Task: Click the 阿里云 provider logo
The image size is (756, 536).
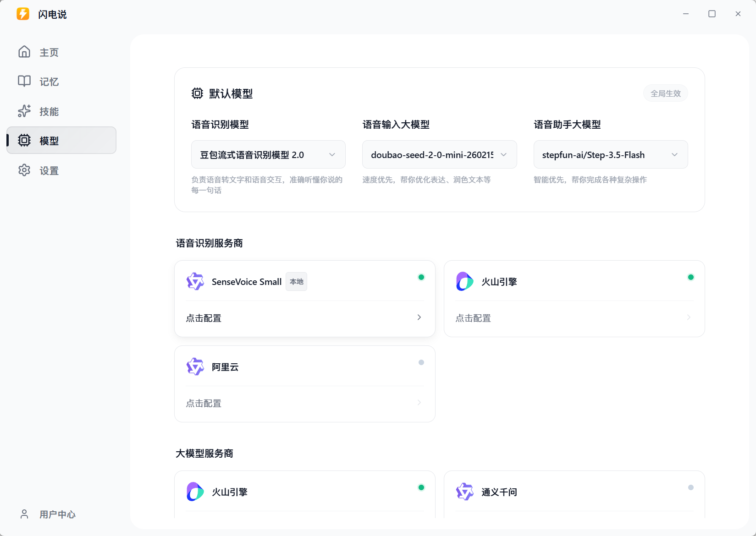Action: (195, 366)
